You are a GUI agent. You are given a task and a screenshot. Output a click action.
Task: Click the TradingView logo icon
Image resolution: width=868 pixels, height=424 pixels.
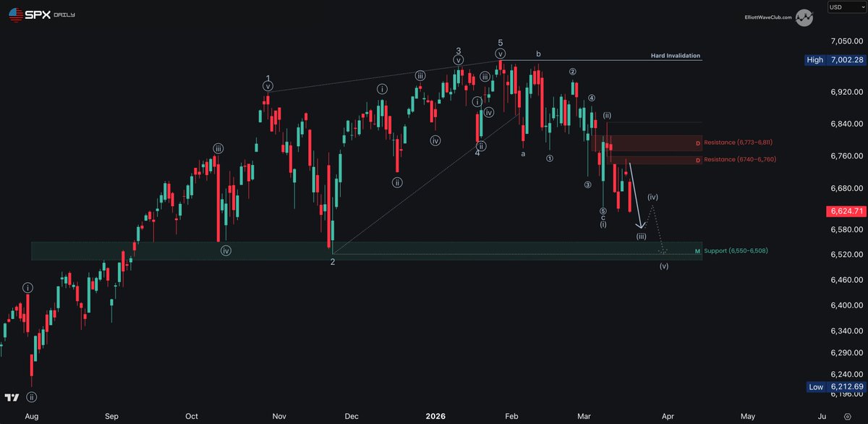[11, 398]
